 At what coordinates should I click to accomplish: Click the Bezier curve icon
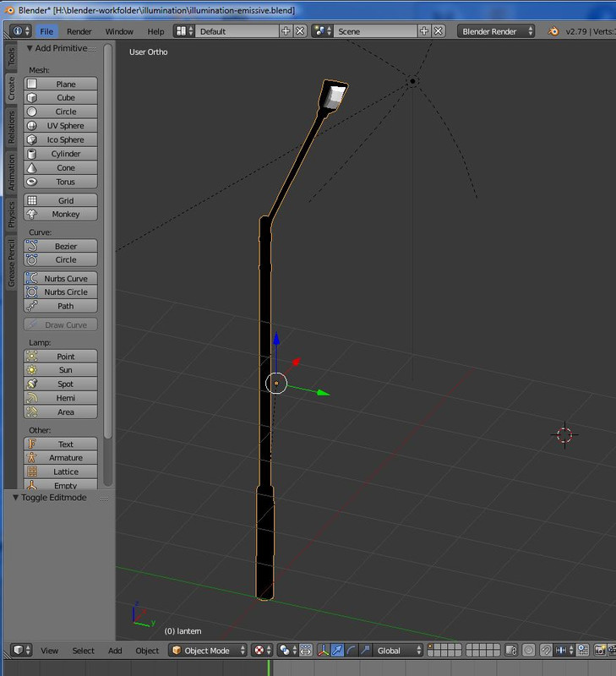click(32, 246)
